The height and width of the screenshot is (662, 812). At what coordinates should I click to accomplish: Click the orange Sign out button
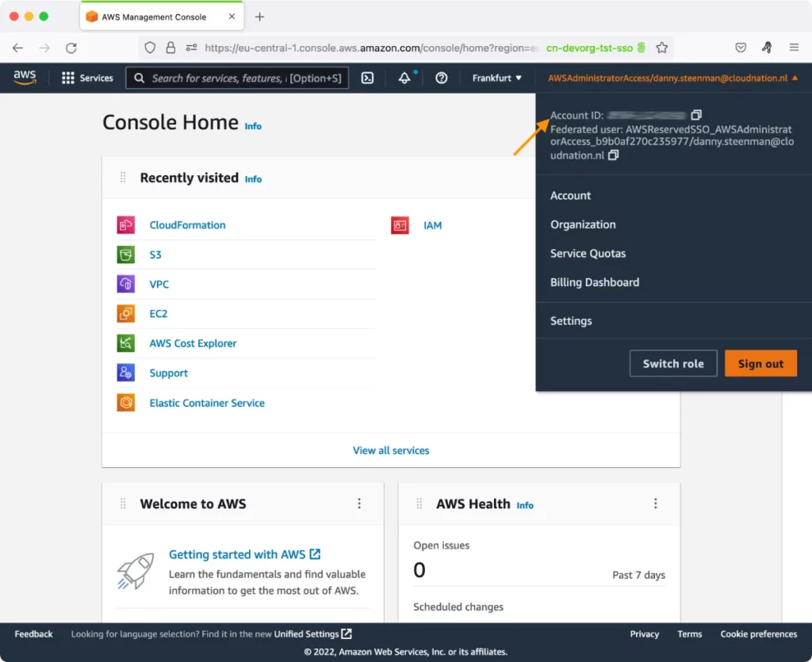coord(760,364)
